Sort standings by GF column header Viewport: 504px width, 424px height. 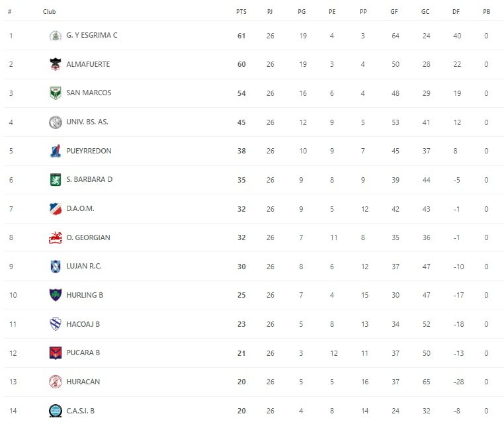tap(395, 12)
